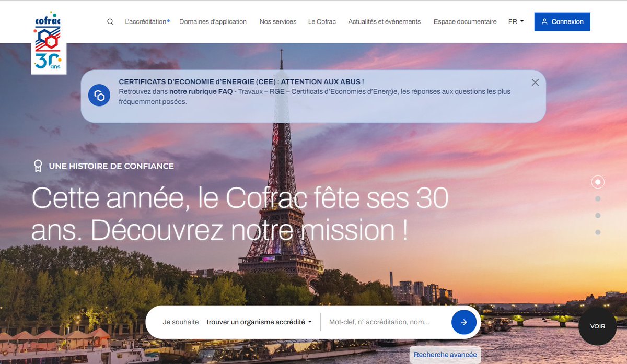Click 'UNE HISTOIRE DE CONFIANCE' label

(111, 166)
